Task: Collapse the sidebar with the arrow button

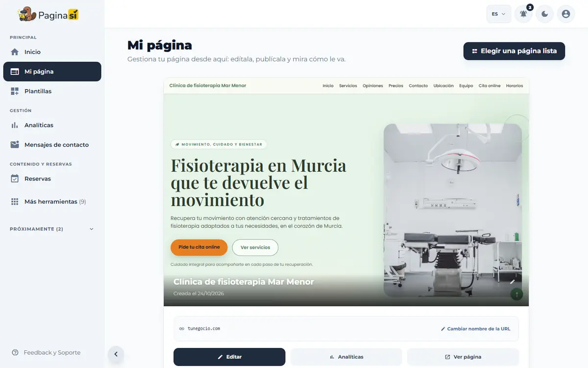Action: [x=116, y=354]
